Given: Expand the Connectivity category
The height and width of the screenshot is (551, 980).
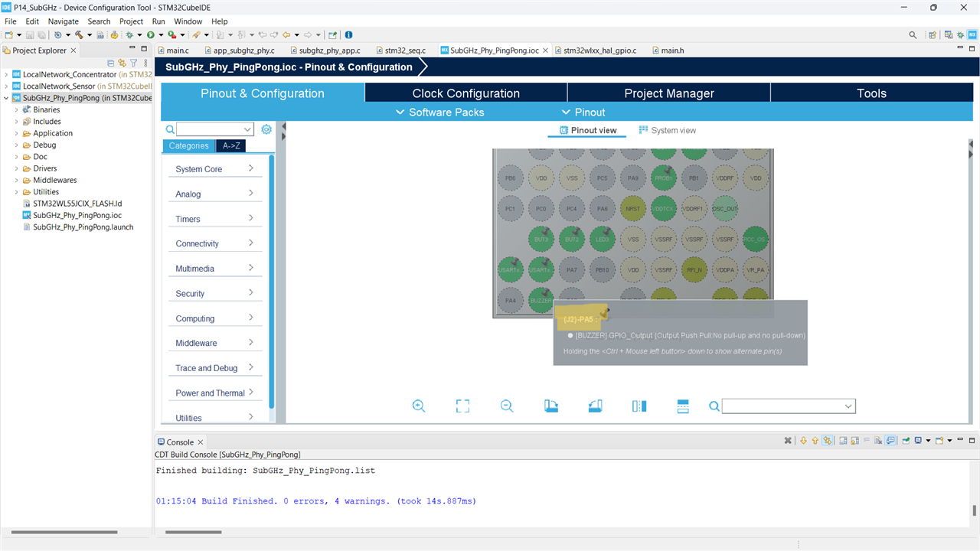Looking at the screenshot, I should pyautogui.click(x=215, y=243).
